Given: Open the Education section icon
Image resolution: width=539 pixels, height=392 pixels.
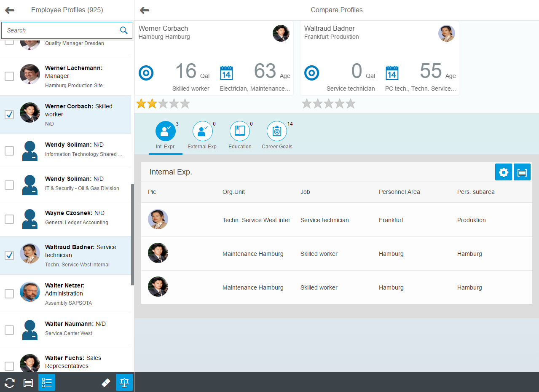Looking at the screenshot, I should click(239, 131).
